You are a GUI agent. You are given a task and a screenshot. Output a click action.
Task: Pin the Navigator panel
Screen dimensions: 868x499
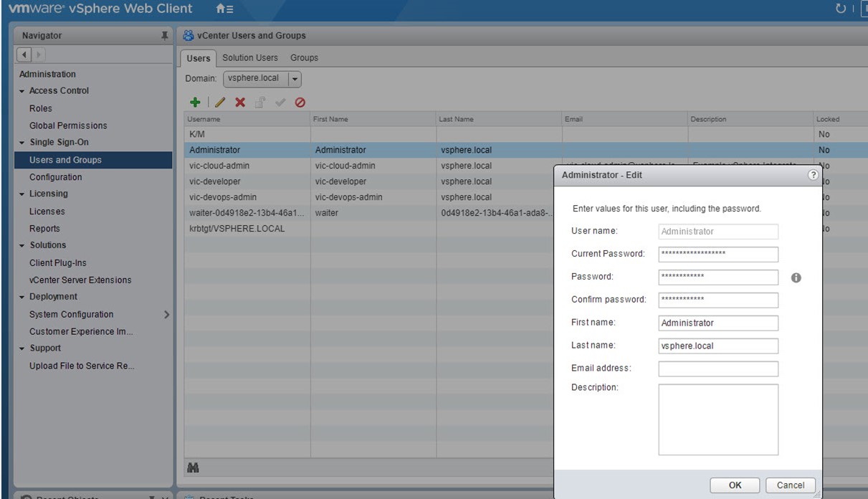[x=165, y=36]
